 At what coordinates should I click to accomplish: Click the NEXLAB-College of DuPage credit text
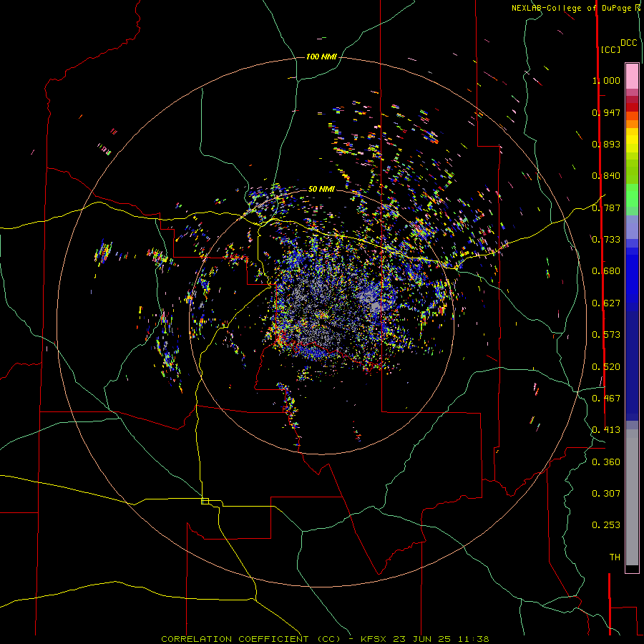point(575,8)
